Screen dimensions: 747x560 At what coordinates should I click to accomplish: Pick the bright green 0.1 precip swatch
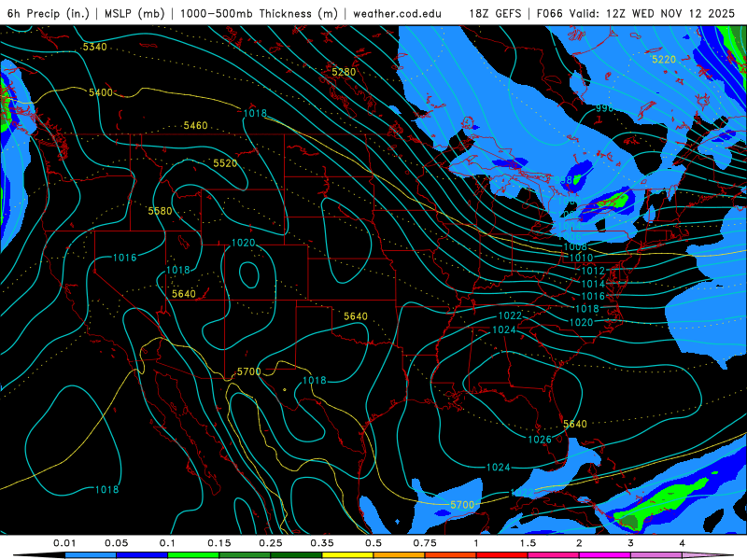[x=194, y=555]
